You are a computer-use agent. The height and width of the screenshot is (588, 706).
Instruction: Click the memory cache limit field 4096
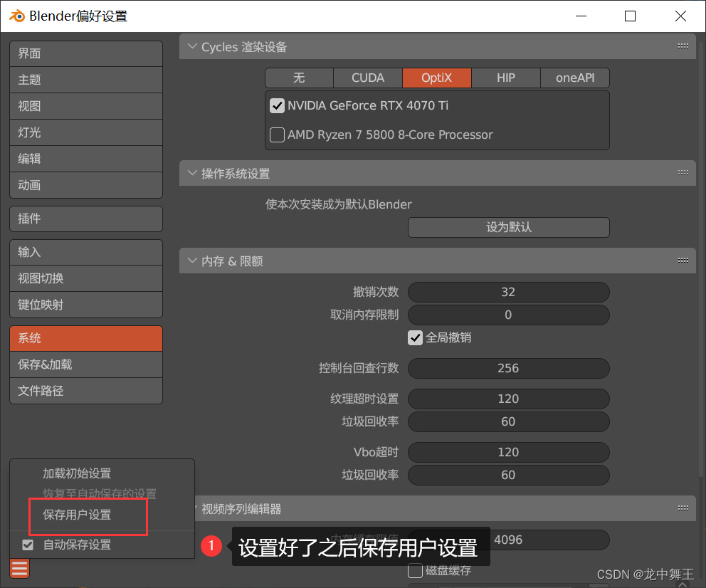509,540
